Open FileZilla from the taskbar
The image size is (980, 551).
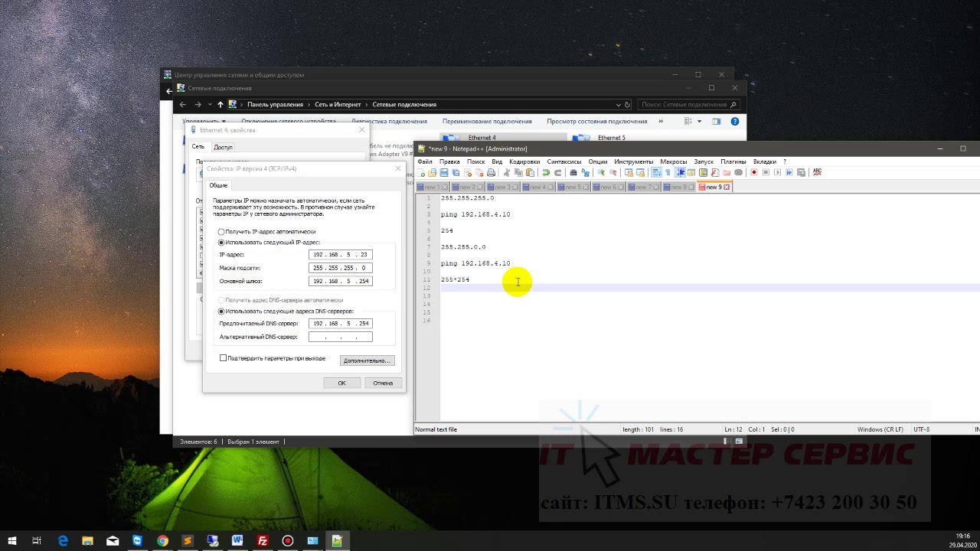pyautogui.click(x=263, y=541)
